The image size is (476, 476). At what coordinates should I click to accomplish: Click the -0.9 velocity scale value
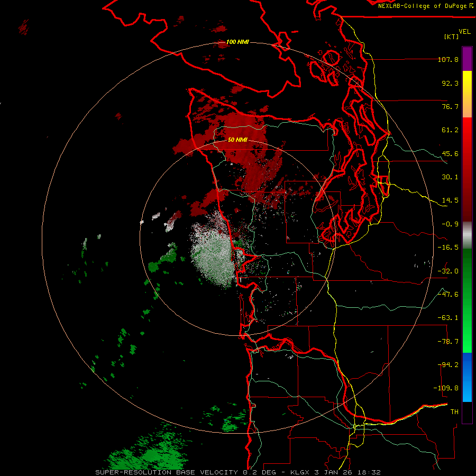pos(450,224)
